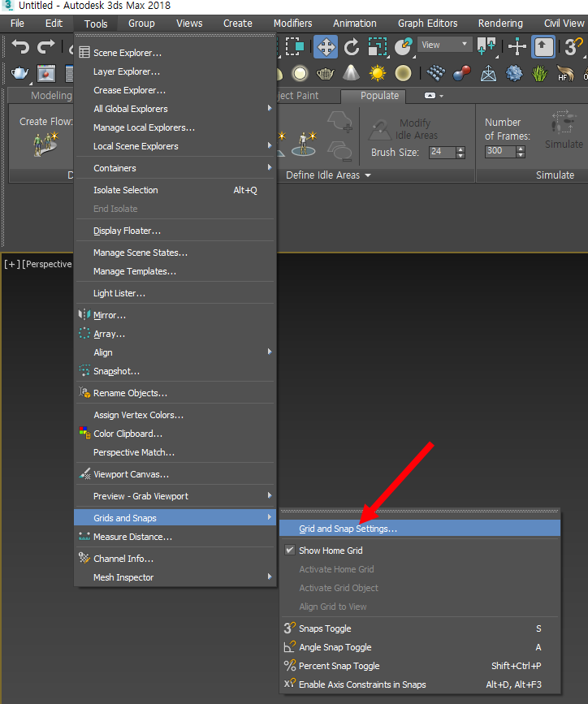Click Angle Snap Toggle menu entry
Screen dimensions: 588x704
(x=420, y=647)
